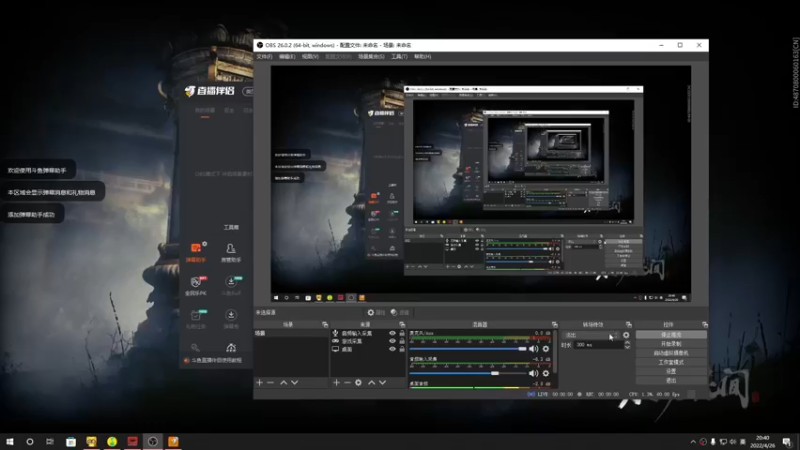
Task: Pop out Sources dock panel icon
Action: point(402,324)
